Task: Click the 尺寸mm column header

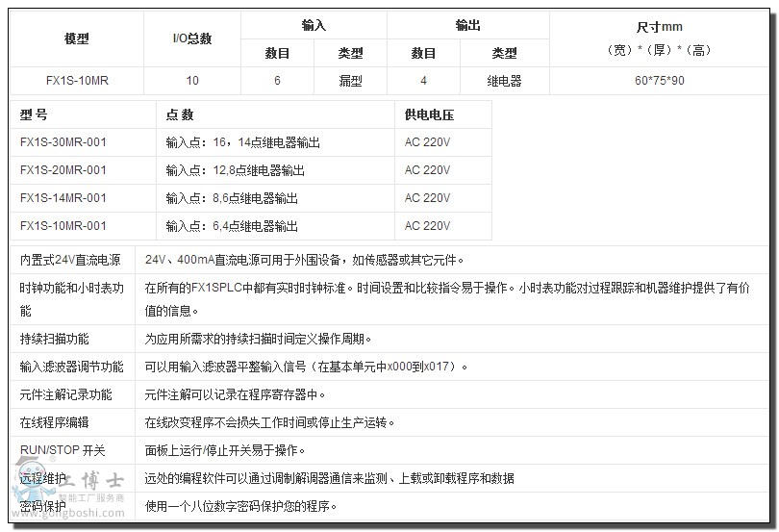Action: (x=659, y=27)
